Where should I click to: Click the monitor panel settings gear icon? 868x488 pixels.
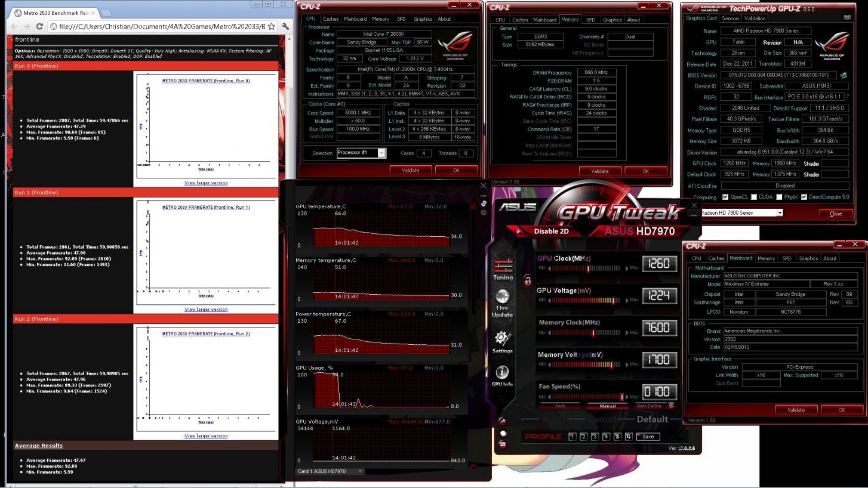coord(484,212)
